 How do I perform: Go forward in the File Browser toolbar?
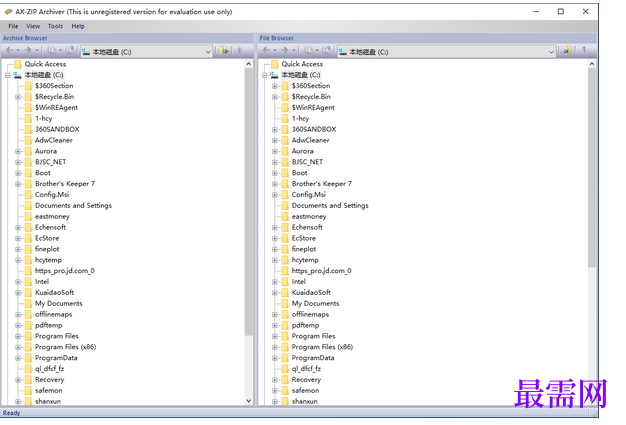point(285,50)
